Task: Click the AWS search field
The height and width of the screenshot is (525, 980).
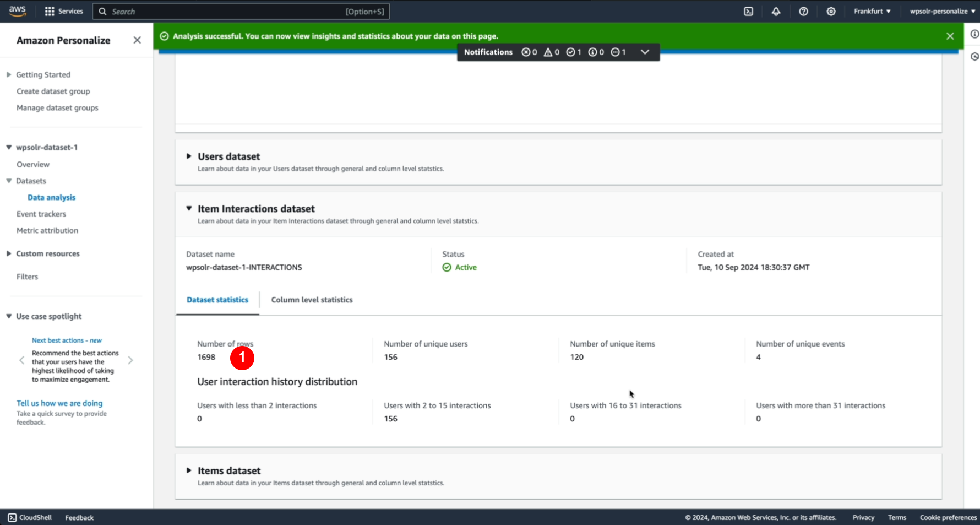Action: tap(241, 12)
